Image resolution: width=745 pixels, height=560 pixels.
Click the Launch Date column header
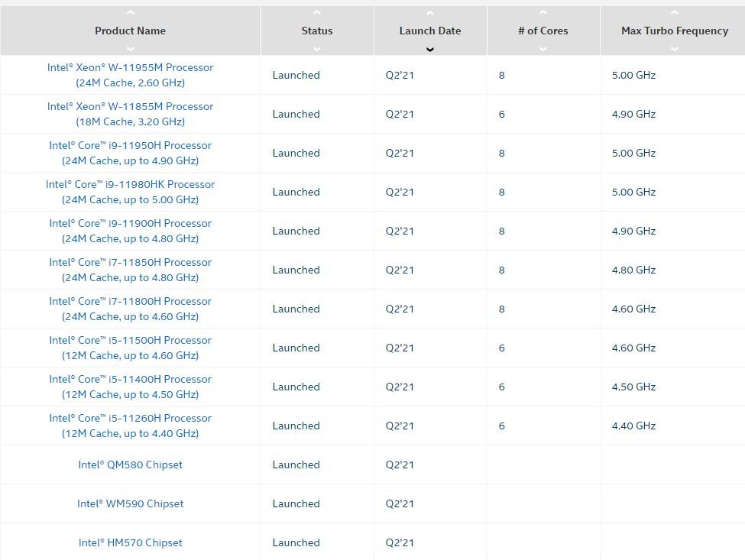click(x=430, y=31)
